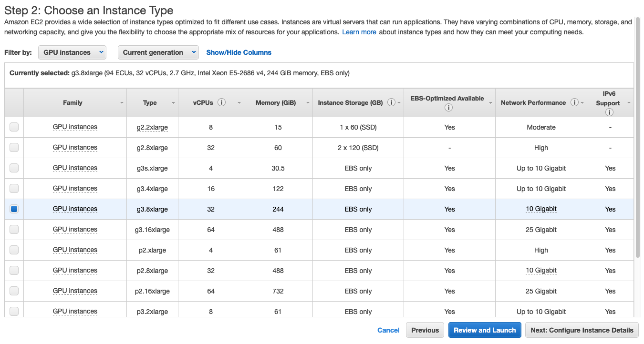Click the IPv6 Support info icon
The height and width of the screenshot is (344, 644).
click(609, 112)
